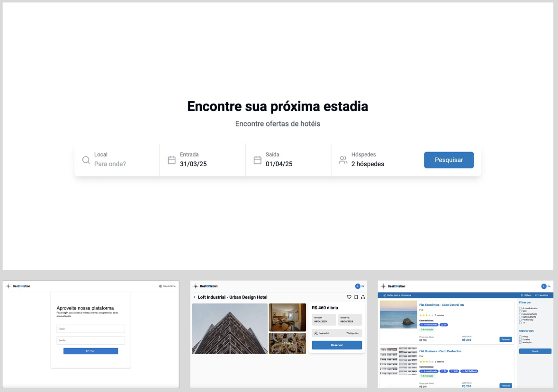Share the Loft Industrial hotel via share icon
This screenshot has width=558, height=392.
coord(363,297)
